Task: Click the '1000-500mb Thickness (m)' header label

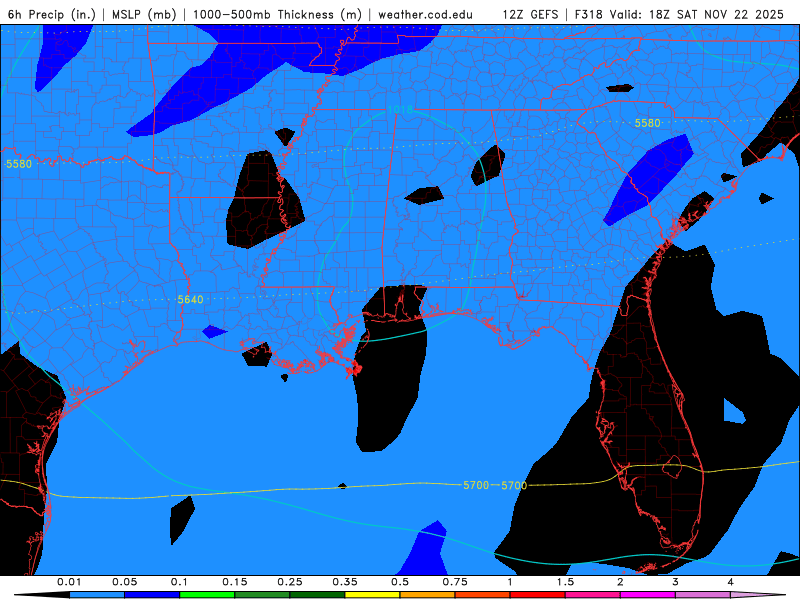Action: pyautogui.click(x=277, y=14)
